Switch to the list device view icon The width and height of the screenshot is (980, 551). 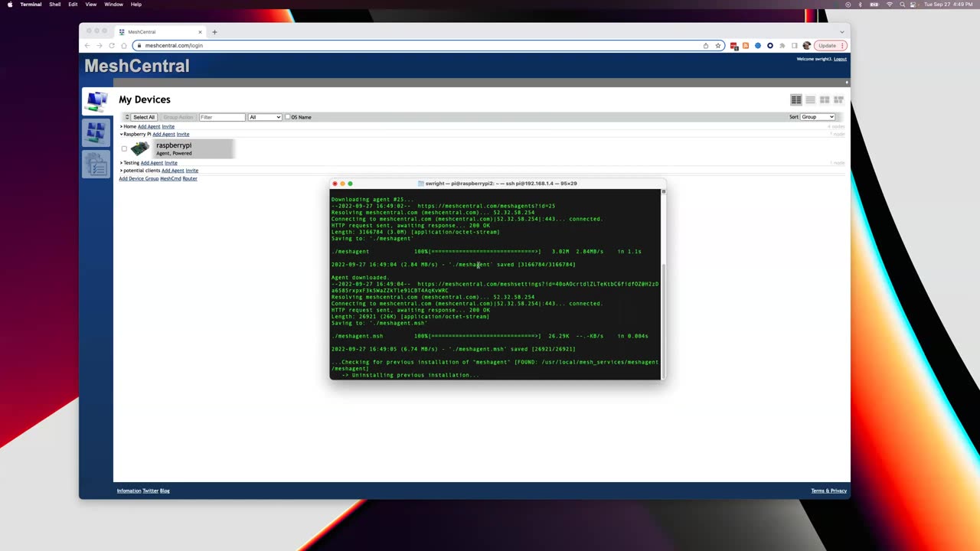810,99
